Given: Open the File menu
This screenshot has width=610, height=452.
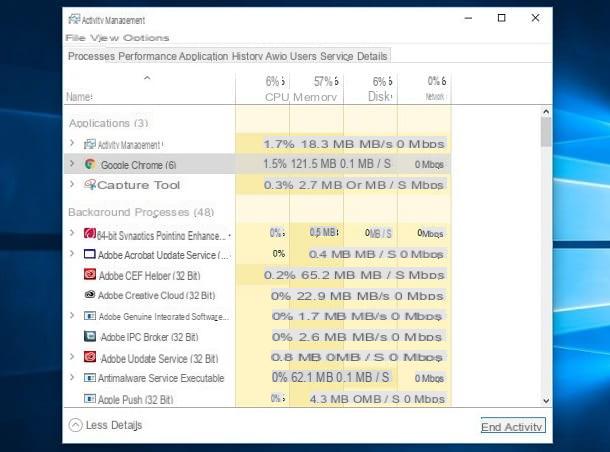Looking at the screenshot, I should click(75, 38).
